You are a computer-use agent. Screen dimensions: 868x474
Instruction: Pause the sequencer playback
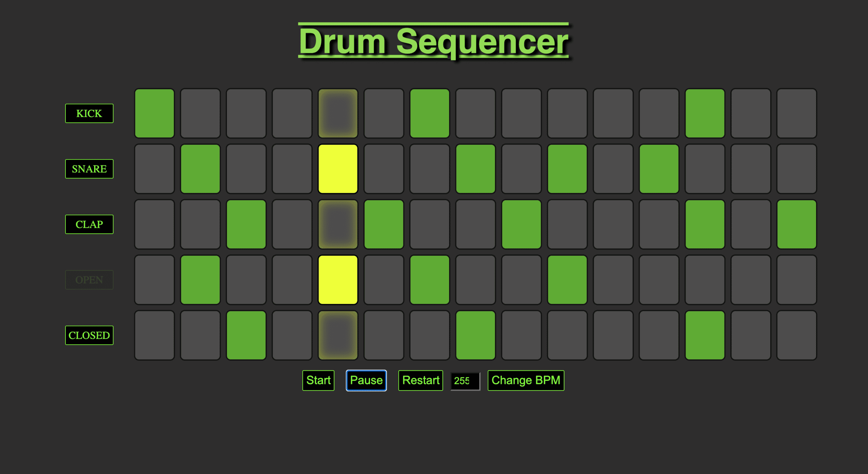pyautogui.click(x=366, y=380)
